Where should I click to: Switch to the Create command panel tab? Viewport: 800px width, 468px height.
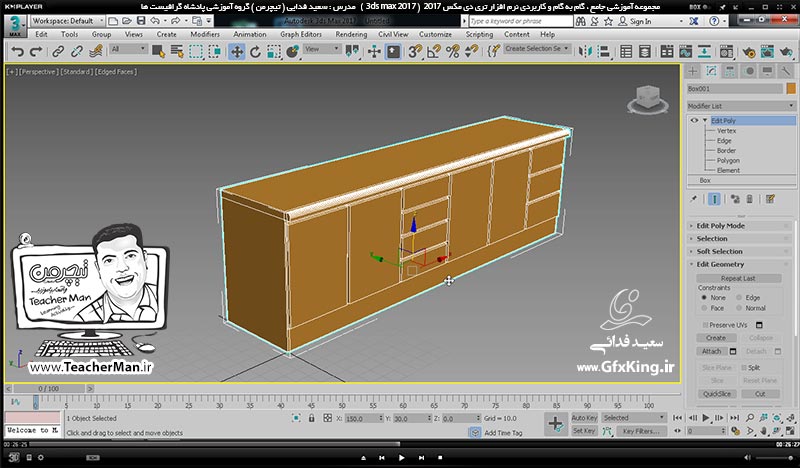(692, 71)
